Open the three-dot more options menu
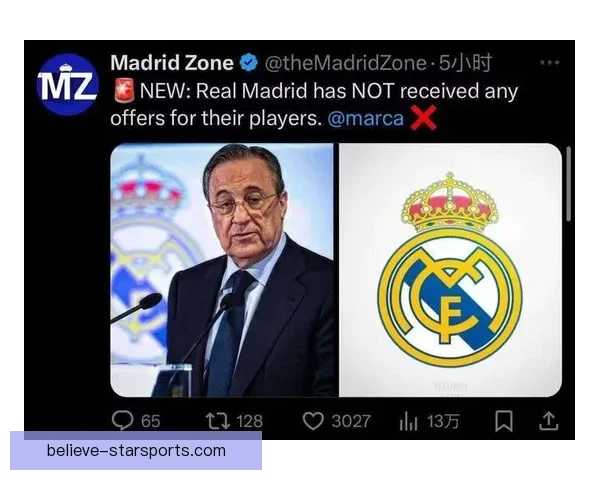This screenshot has height=480, width=600. click(549, 62)
